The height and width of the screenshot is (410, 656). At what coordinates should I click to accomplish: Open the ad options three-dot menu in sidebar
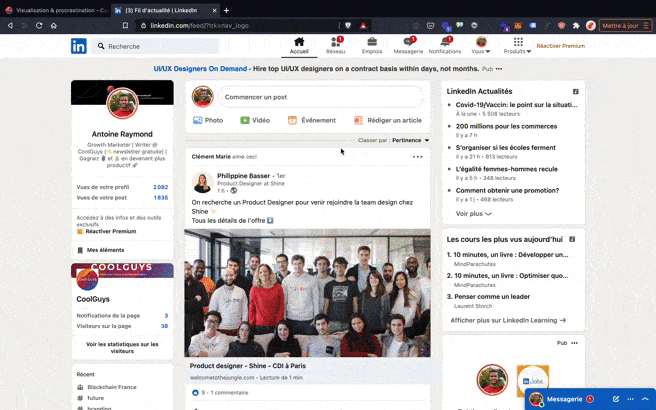click(x=574, y=343)
